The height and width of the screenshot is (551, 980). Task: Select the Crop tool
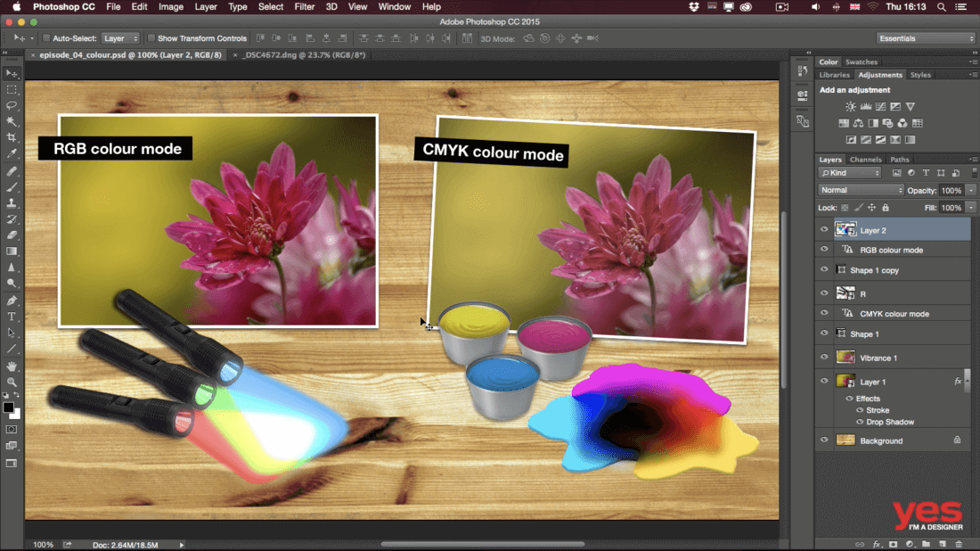click(x=12, y=137)
